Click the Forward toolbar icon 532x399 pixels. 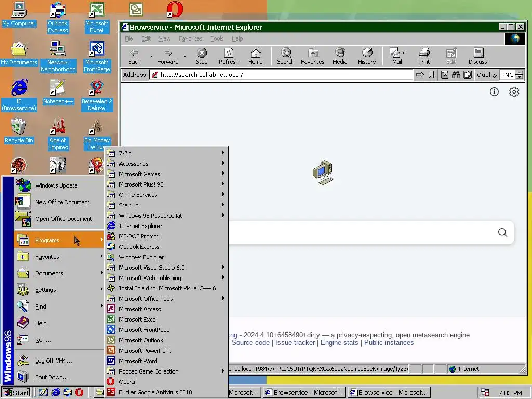(168, 56)
